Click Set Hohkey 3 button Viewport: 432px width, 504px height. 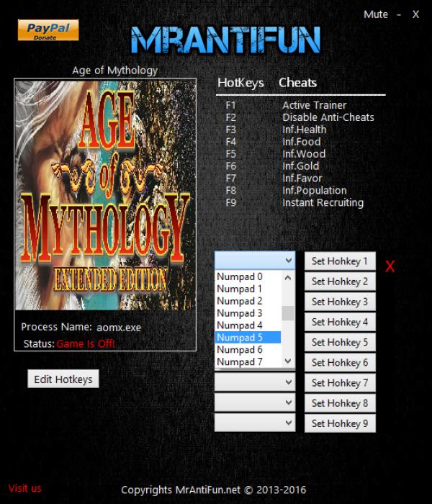[x=340, y=302]
